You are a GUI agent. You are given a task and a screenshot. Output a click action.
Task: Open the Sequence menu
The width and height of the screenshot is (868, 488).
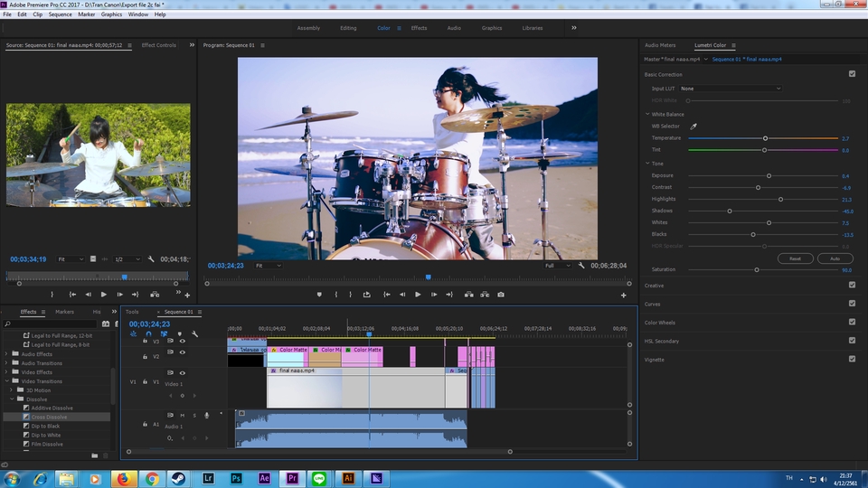pyautogui.click(x=60, y=14)
